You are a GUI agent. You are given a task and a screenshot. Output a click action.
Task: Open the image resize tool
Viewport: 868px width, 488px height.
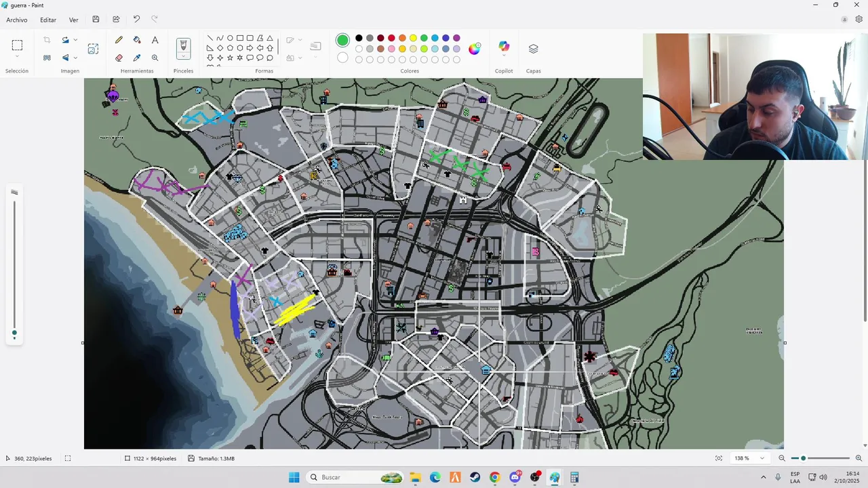93,49
